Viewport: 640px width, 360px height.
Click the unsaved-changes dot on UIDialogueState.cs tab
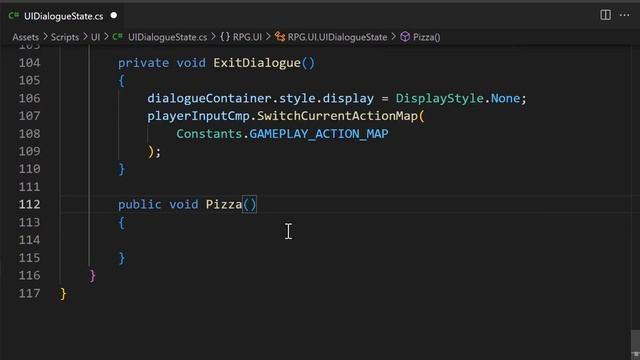point(114,16)
